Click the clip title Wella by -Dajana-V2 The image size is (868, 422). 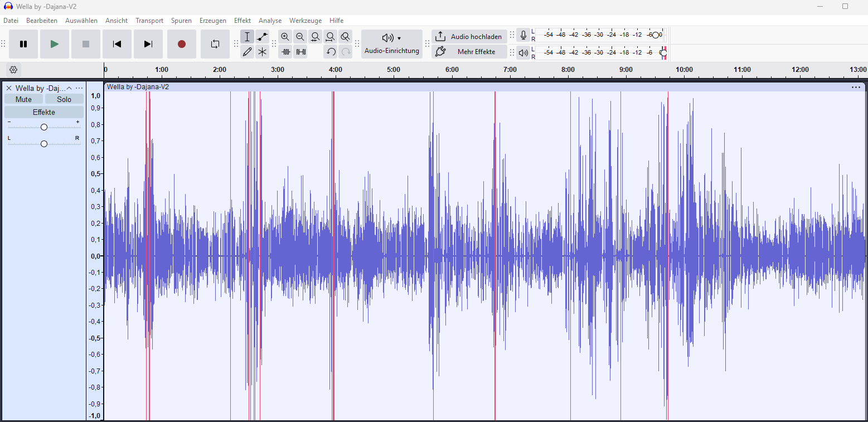tap(138, 87)
